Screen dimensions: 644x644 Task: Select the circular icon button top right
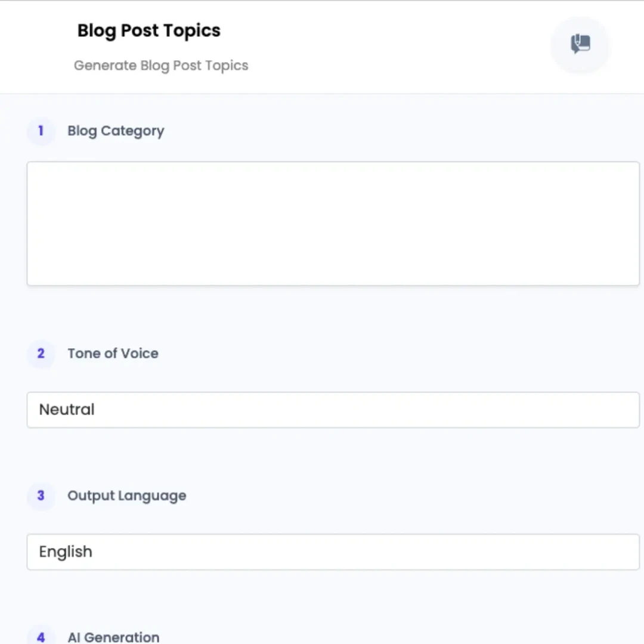[580, 44]
